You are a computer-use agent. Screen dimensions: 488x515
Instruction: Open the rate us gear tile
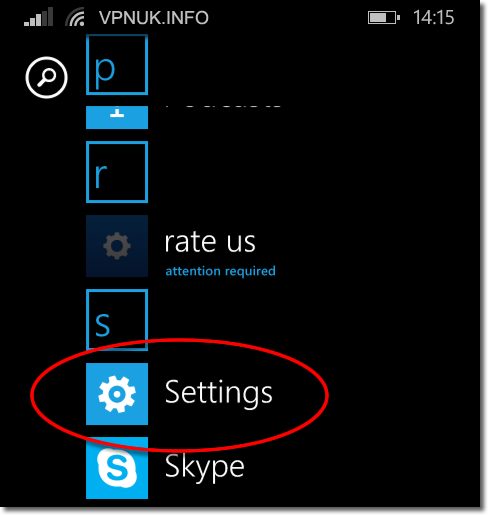click(x=117, y=246)
